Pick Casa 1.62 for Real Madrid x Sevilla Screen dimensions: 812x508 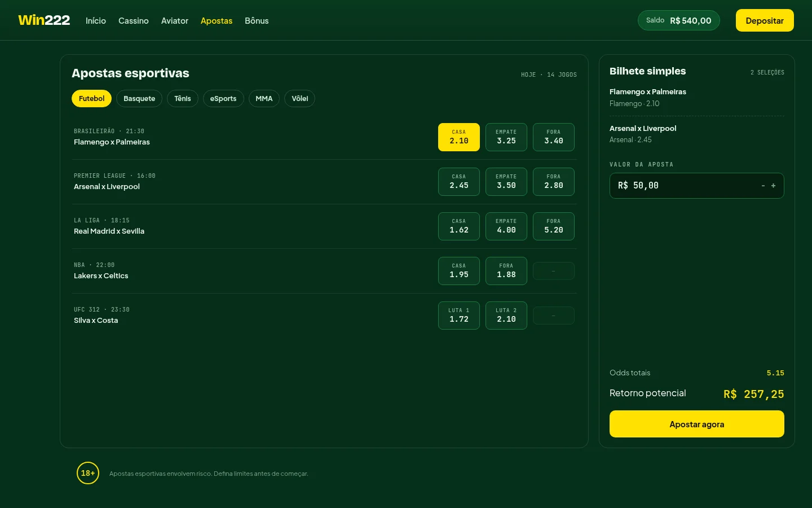(459, 226)
